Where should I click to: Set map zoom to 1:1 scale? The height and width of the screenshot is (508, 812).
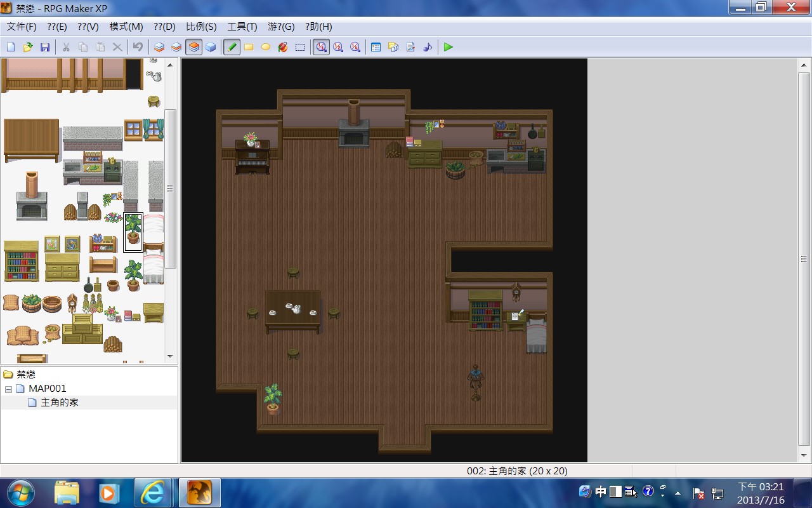(x=321, y=47)
